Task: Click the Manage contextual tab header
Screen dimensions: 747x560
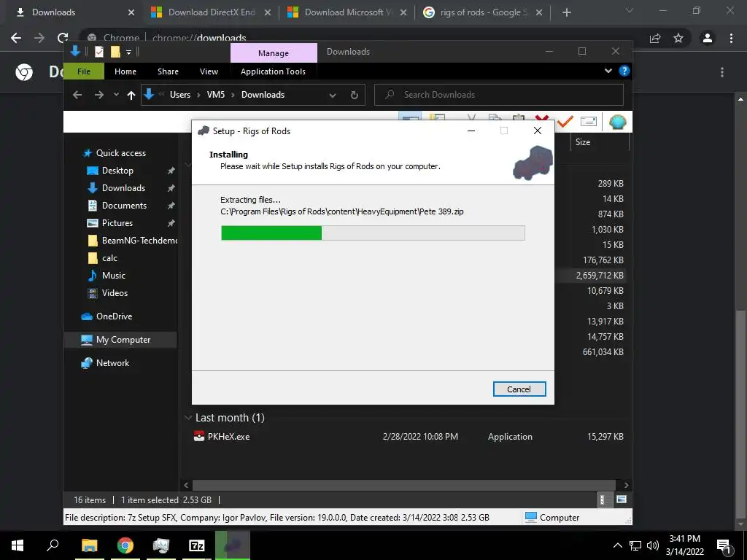Action: (x=274, y=52)
